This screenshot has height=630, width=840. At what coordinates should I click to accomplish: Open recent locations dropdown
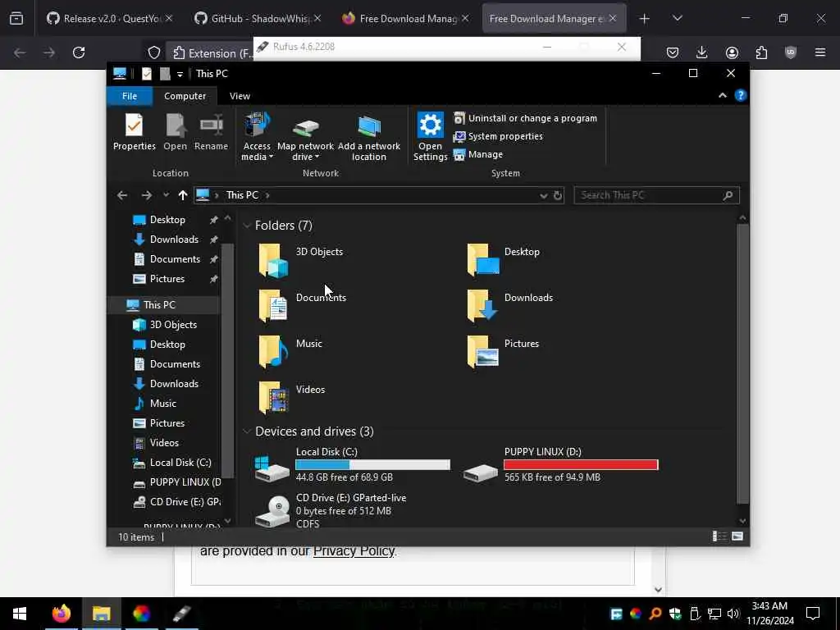(x=166, y=195)
